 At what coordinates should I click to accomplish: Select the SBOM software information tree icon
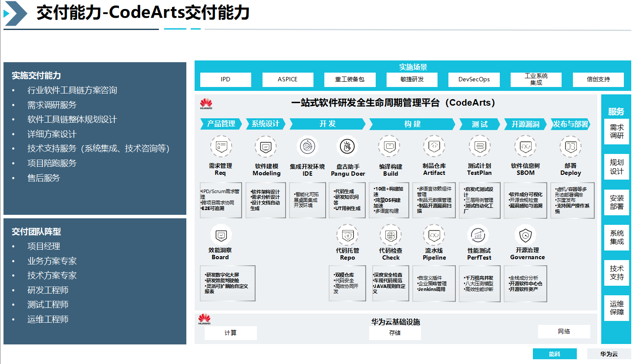(x=525, y=147)
